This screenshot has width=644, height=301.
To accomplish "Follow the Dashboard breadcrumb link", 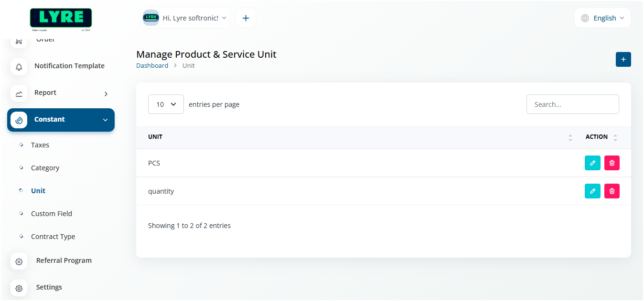I will pos(152,66).
